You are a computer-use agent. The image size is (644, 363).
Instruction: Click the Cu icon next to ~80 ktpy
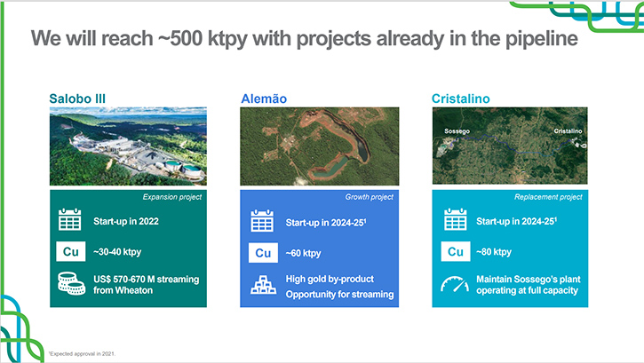click(x=456, y=251)
